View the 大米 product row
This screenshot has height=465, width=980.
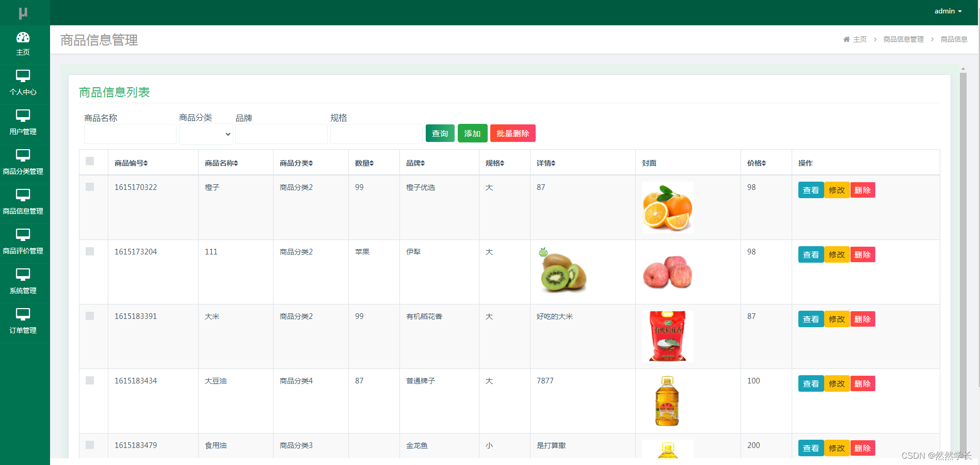pos(811,319)
